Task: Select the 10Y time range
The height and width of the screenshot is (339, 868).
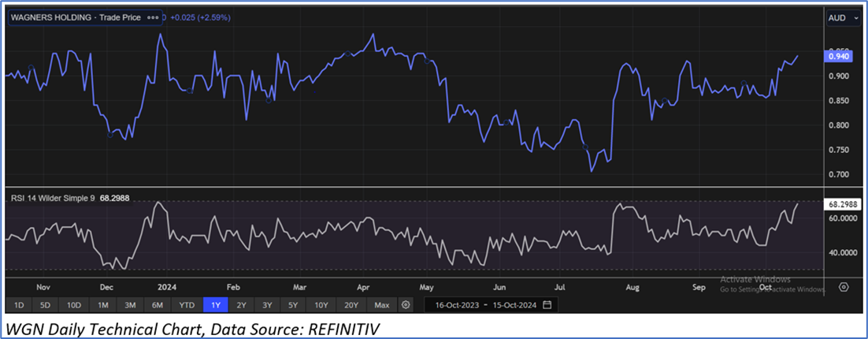Action: point(321,304)
